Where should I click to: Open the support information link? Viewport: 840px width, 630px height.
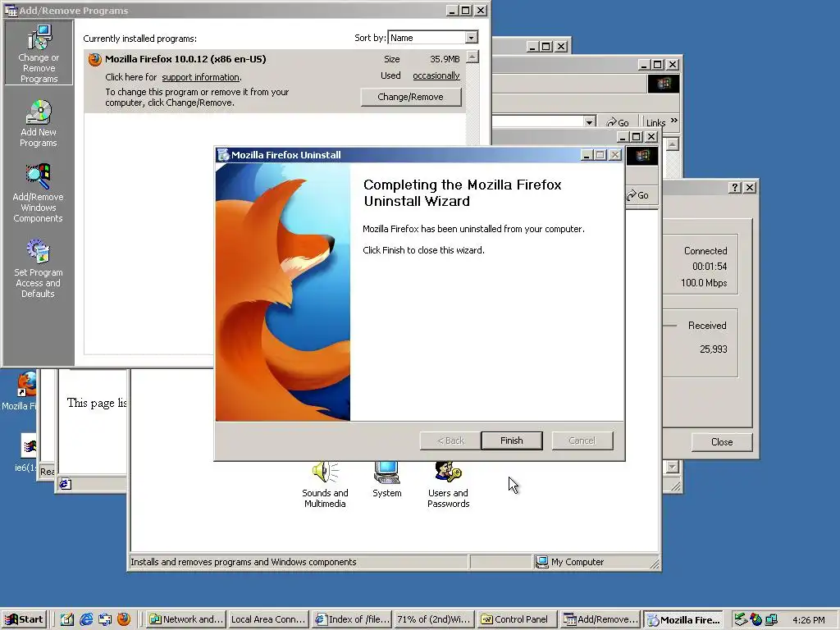200,77
